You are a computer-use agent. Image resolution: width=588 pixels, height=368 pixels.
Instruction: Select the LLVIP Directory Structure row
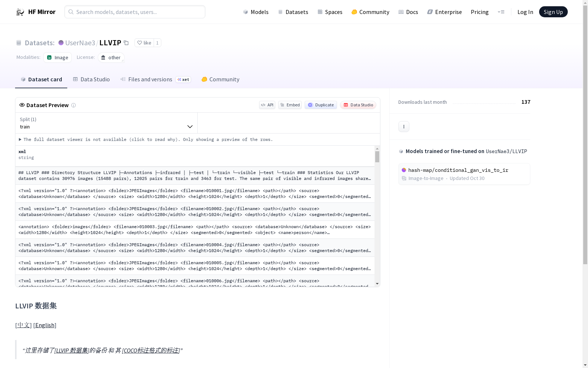[195, 176]
